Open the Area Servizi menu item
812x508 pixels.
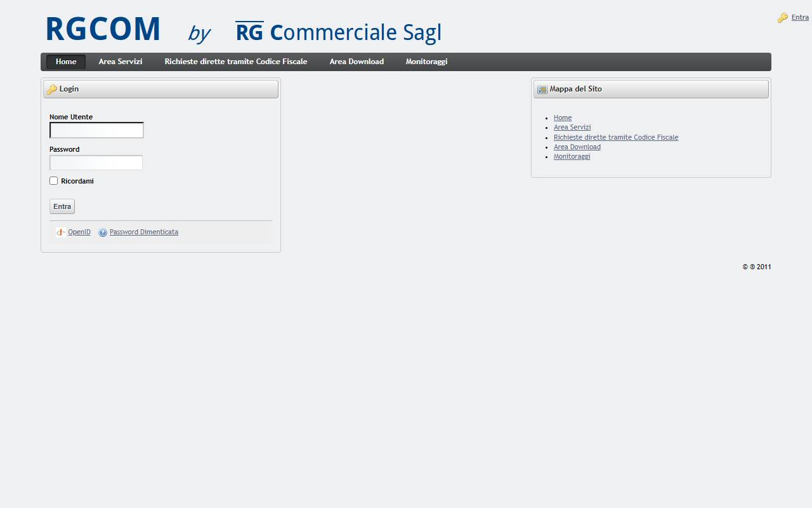click(121, 62)
